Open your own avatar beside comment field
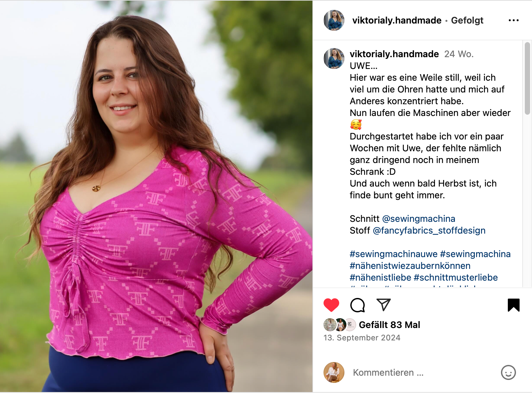 click(334, 372)
